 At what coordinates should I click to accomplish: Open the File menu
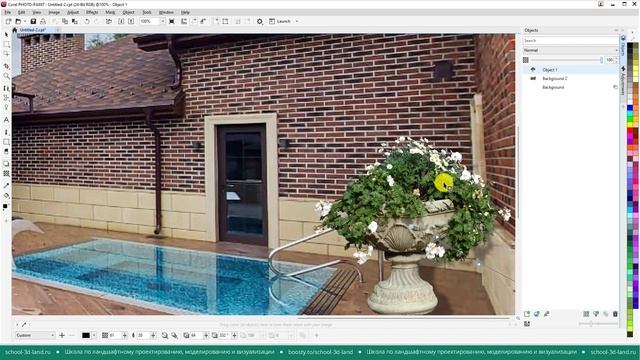tap(8, 13)
